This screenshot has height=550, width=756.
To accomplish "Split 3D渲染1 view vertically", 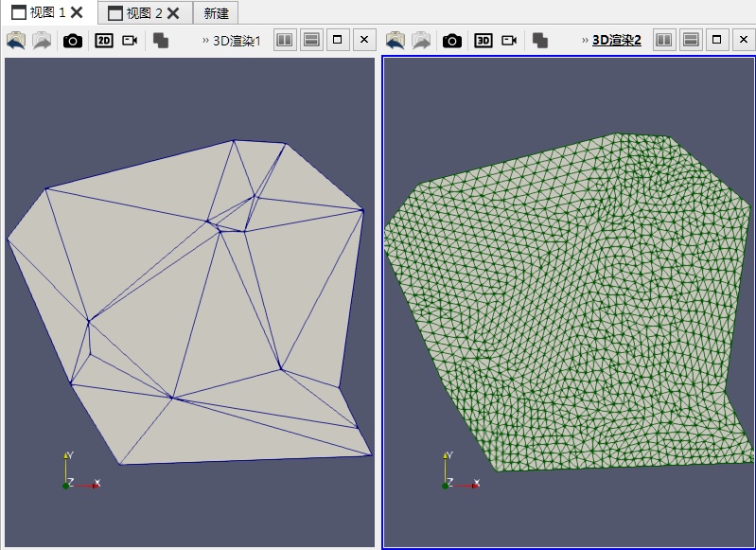I will click(x=312, y=40).
